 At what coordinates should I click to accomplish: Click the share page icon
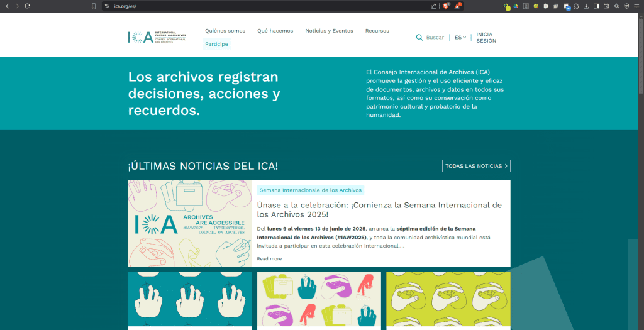[x=433, y=6]
